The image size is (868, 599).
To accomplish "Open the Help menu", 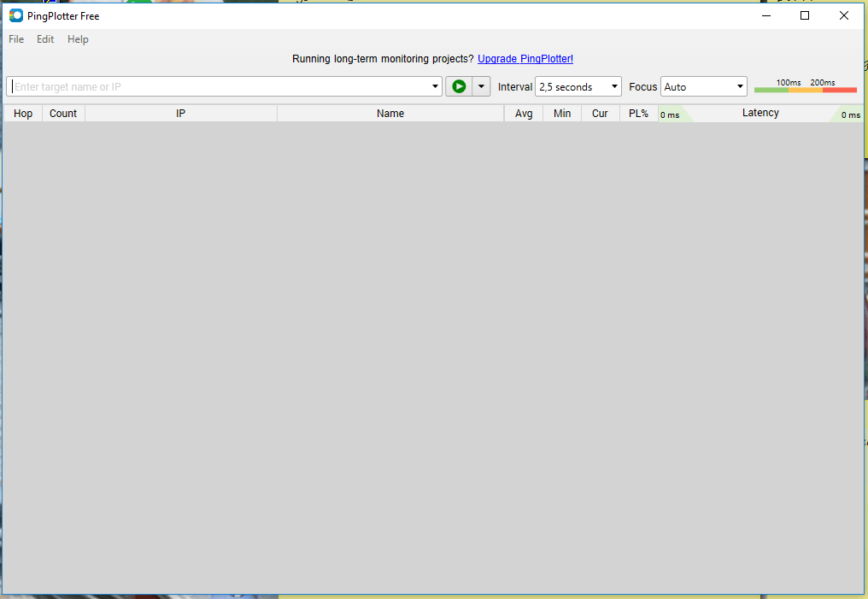I will pos(78,39).
